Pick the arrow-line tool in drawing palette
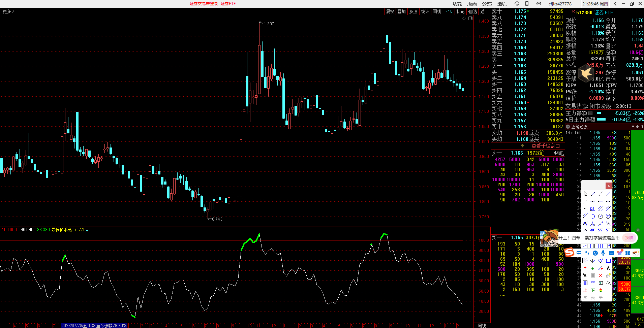 pos(608,194)
